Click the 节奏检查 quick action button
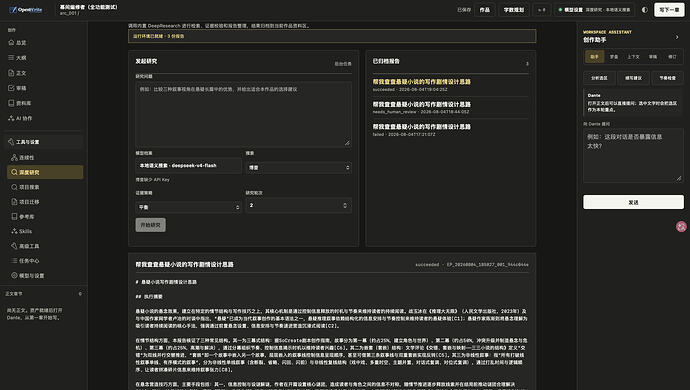Screen dimensions: 690x390 pos(668,78)
